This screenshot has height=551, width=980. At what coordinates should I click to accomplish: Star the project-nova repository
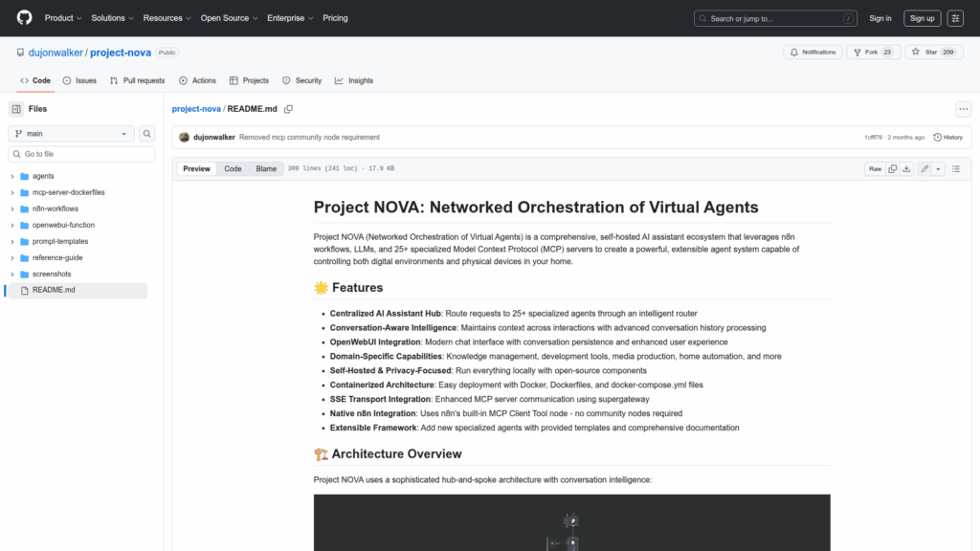point(925,52)
